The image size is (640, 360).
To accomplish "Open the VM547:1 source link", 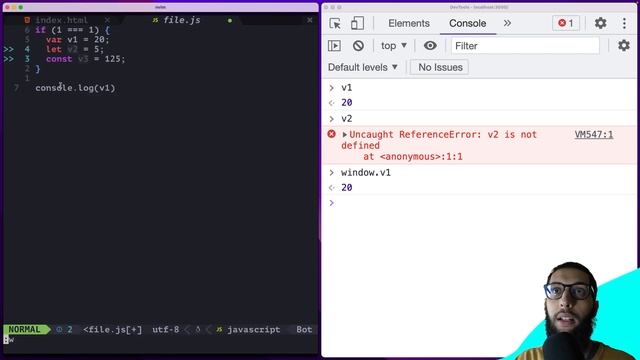I will pos(593,134).
